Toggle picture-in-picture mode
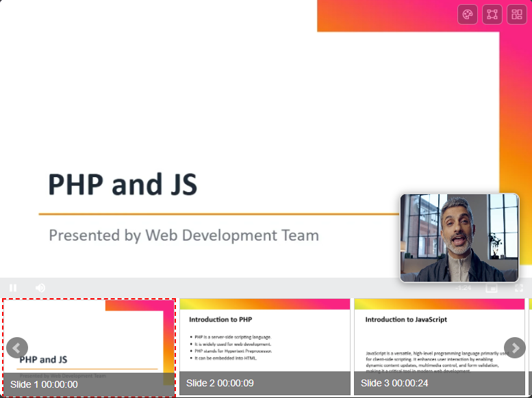 (492, 288)
